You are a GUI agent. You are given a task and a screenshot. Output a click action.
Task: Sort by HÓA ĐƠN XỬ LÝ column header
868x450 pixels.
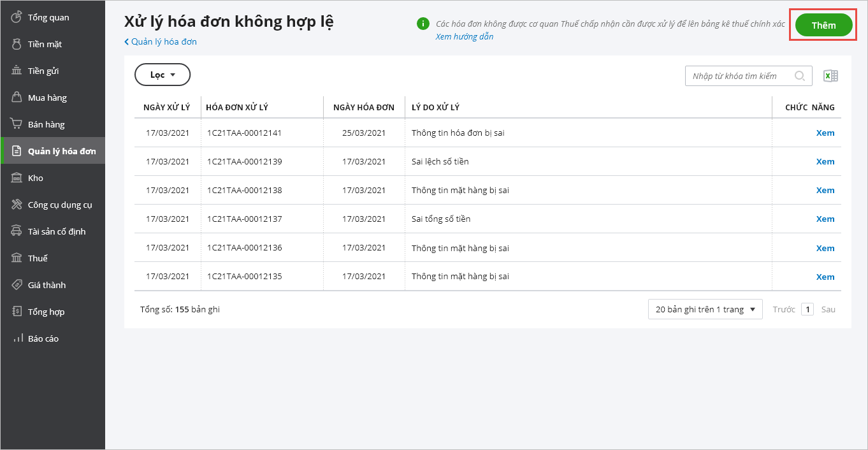237,107
